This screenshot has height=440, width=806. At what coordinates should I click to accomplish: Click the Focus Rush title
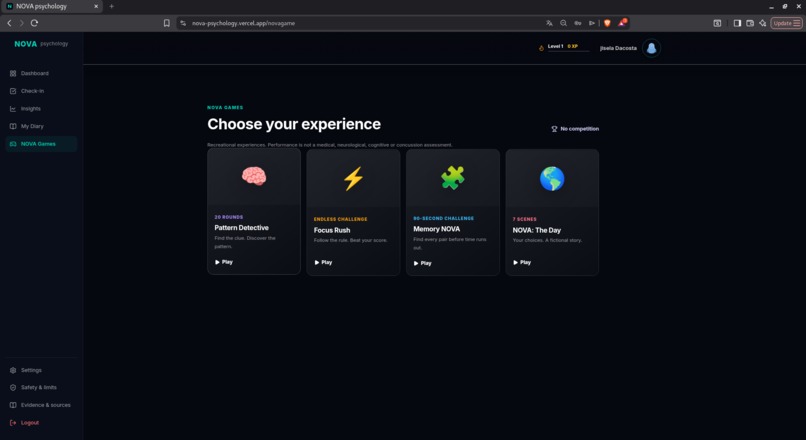pyautogui.click(x=332, y=230)
